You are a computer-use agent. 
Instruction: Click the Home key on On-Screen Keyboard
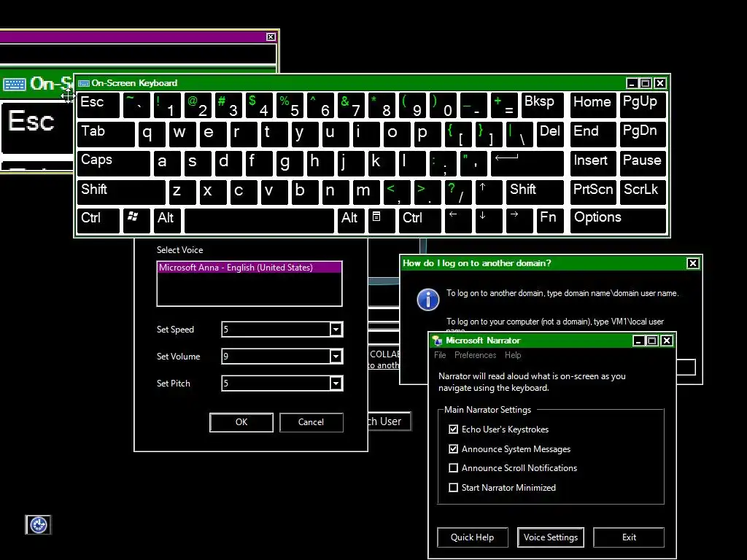(x=593, y=106)
